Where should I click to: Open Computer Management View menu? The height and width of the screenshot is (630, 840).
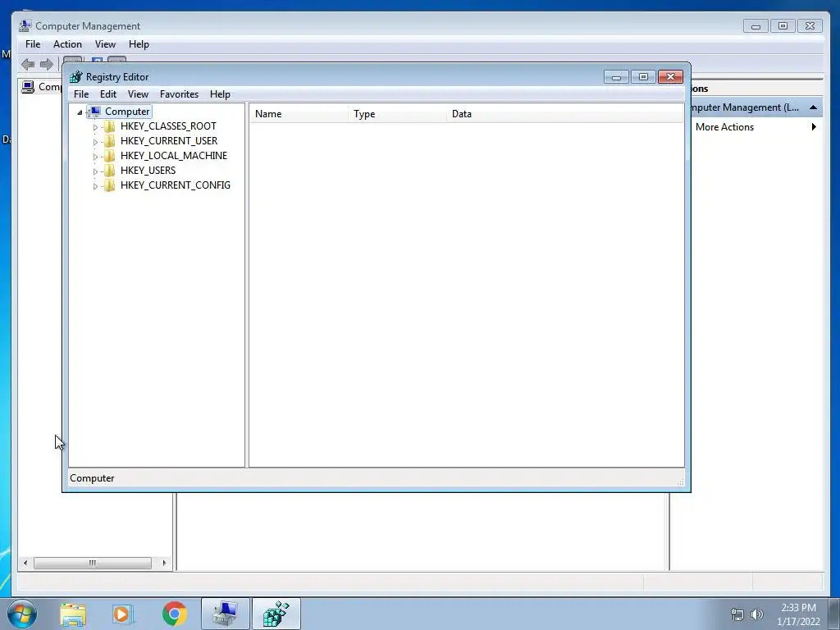106,44
